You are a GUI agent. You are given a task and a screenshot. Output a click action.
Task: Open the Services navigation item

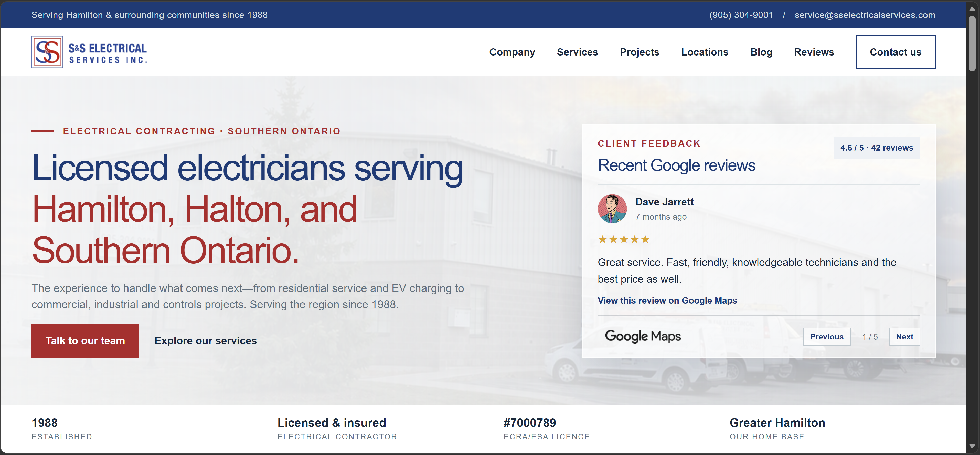click(x=577, y=52)
